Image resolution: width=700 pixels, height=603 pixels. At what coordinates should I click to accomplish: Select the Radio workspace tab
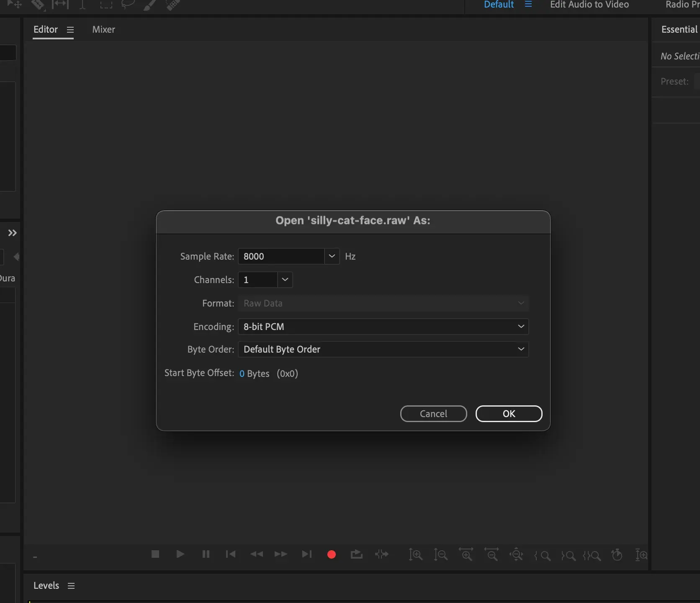tap(682, 4)
